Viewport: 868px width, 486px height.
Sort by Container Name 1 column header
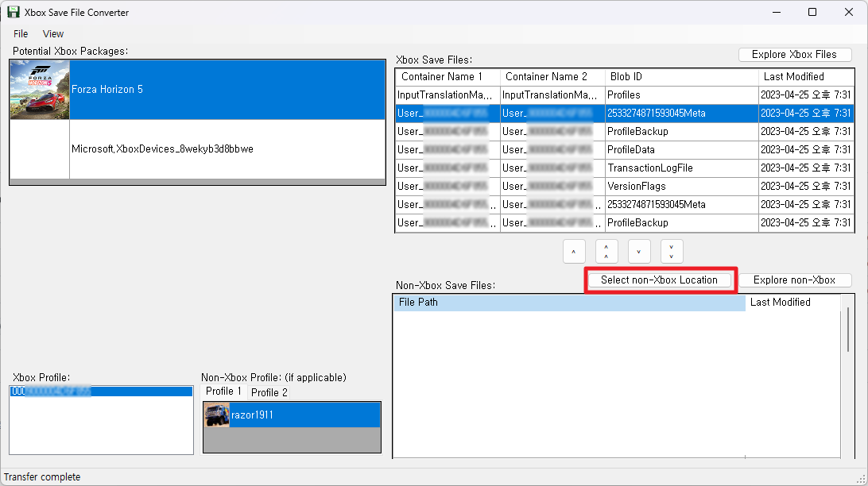[448, 77]
